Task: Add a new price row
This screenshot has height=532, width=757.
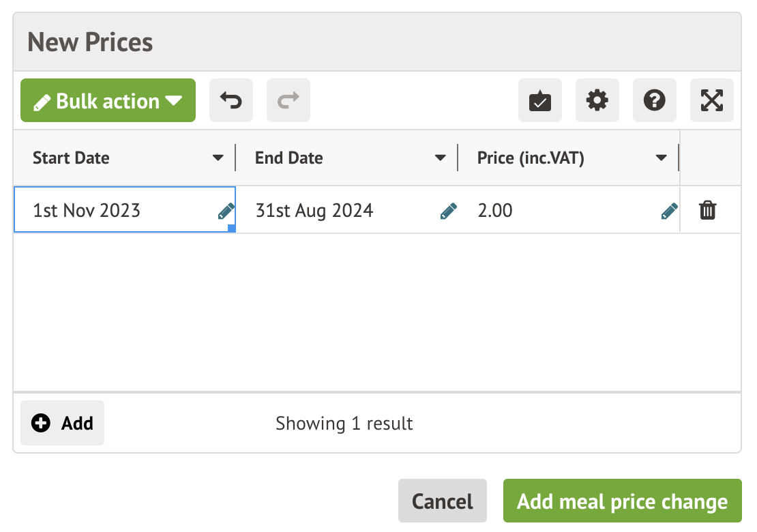Action: coord(63,423)
